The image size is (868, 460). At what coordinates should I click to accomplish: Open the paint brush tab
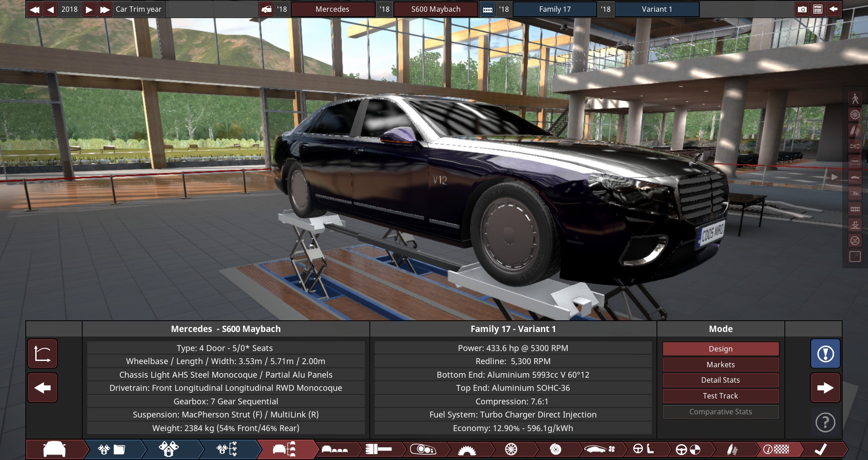point(378,449)
